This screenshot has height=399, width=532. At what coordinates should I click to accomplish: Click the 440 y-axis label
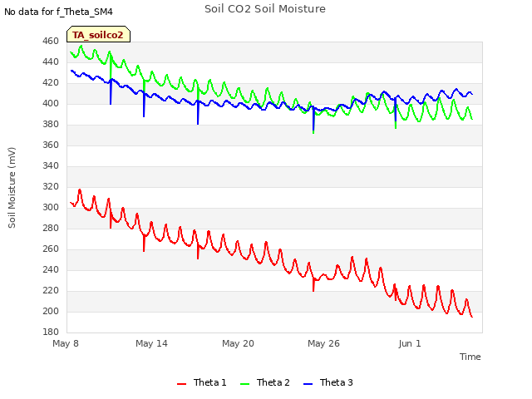pos(51,62)
